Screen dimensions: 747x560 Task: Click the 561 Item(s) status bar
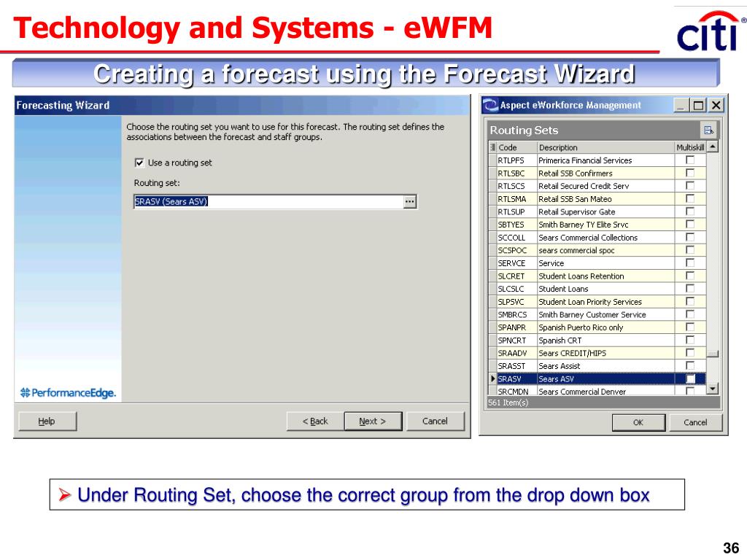tap(603, 402)
